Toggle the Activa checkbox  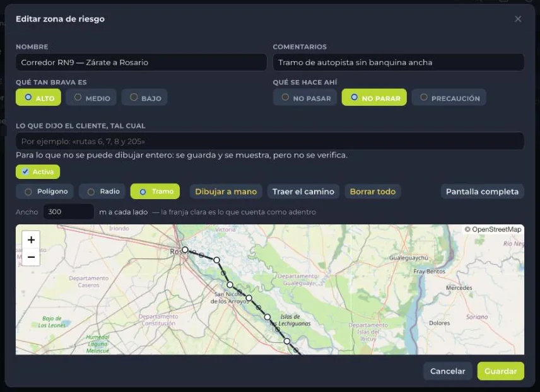pos(38,172)
